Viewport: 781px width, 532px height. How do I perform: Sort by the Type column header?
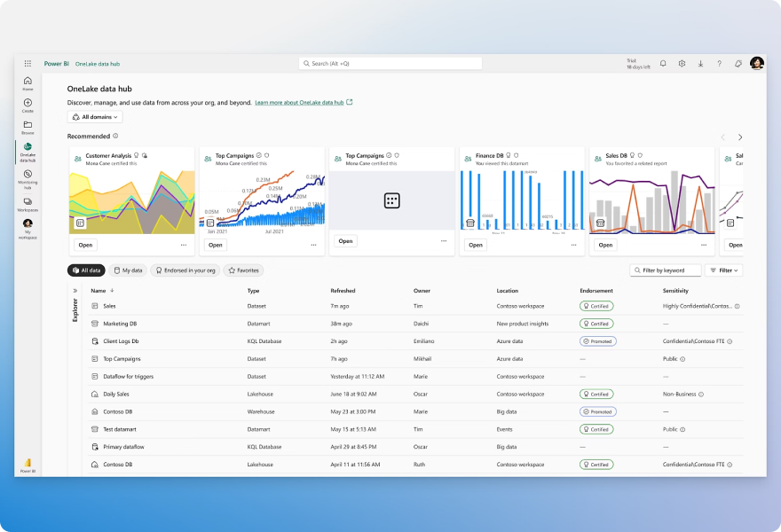[254, 291]
